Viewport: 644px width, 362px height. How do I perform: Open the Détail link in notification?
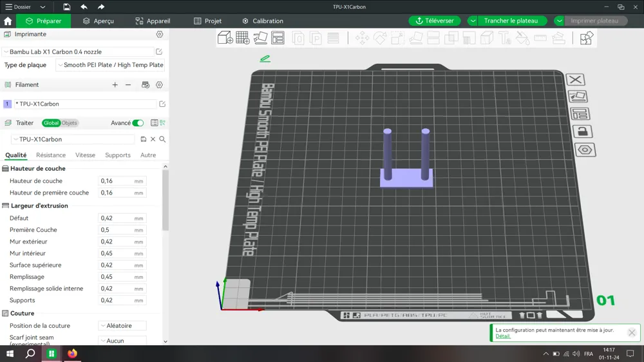pyautogui.click(x=503, y=336)
